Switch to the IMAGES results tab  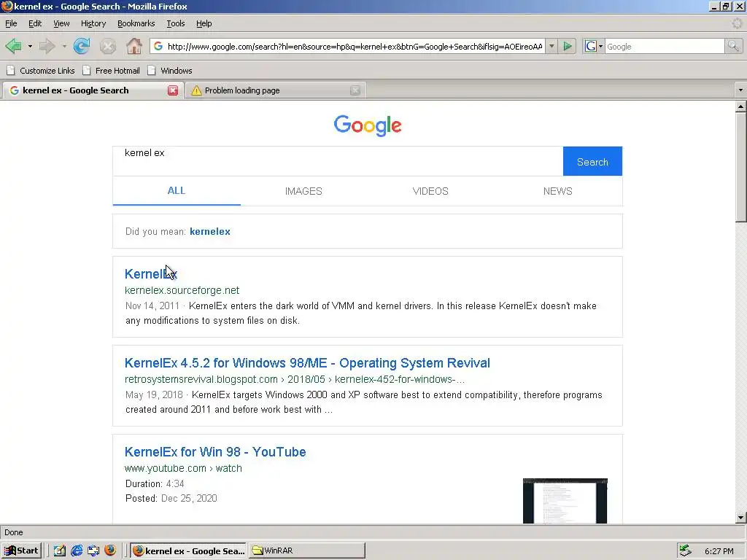click(x=303, y=191)
